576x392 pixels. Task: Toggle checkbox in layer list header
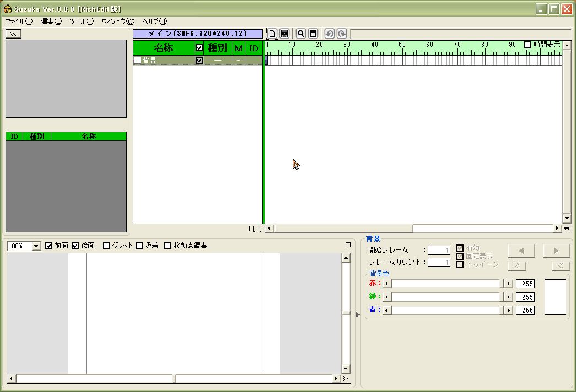point(199,48)
